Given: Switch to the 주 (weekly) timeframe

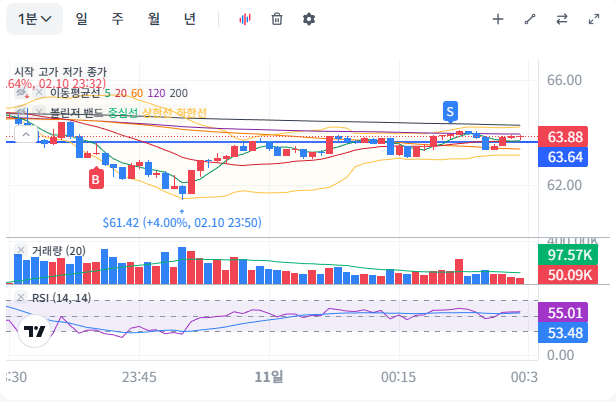Looking at the screenshot, I should (x=117, y=19).
